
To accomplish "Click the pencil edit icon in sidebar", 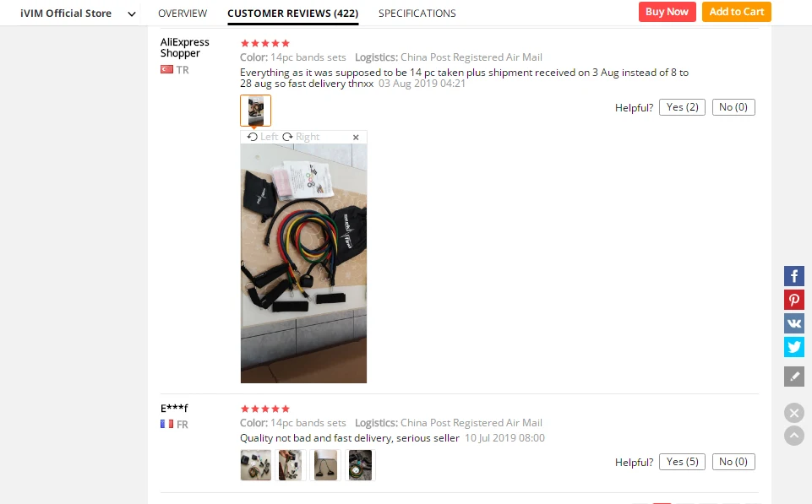I will coord(794,377).
